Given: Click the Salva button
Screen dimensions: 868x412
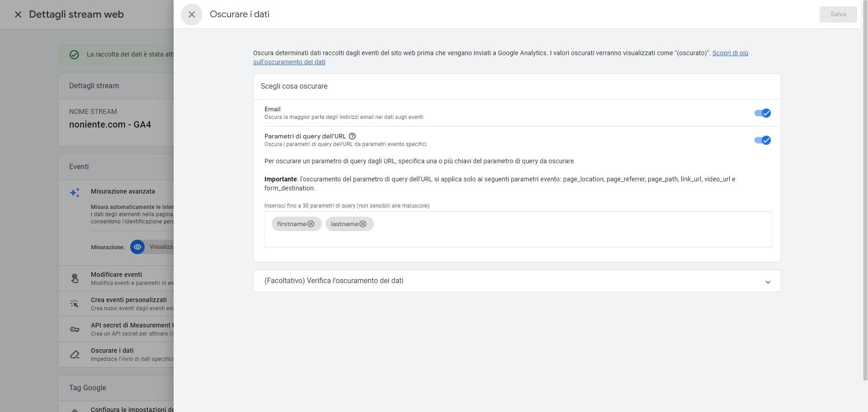Looking at the screenshot, I should [838, 14].
